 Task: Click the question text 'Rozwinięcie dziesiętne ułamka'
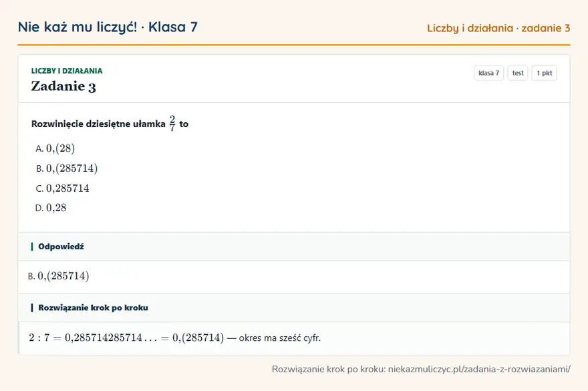pyautogui.click(x=98, y=124)
